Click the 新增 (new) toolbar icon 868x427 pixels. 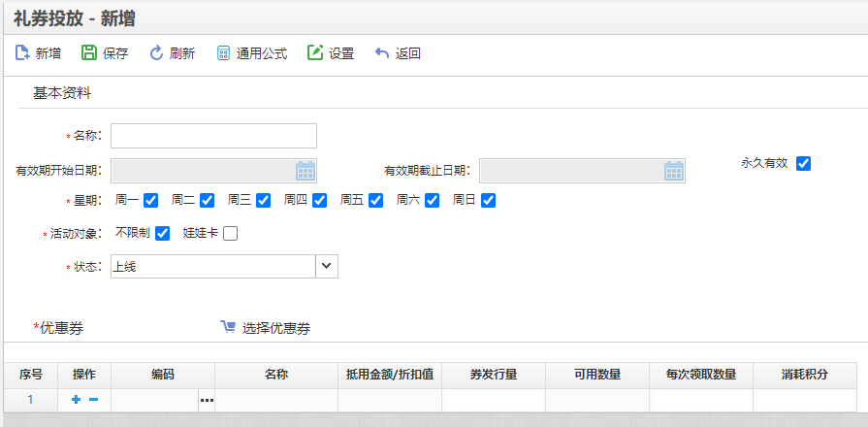22,53
